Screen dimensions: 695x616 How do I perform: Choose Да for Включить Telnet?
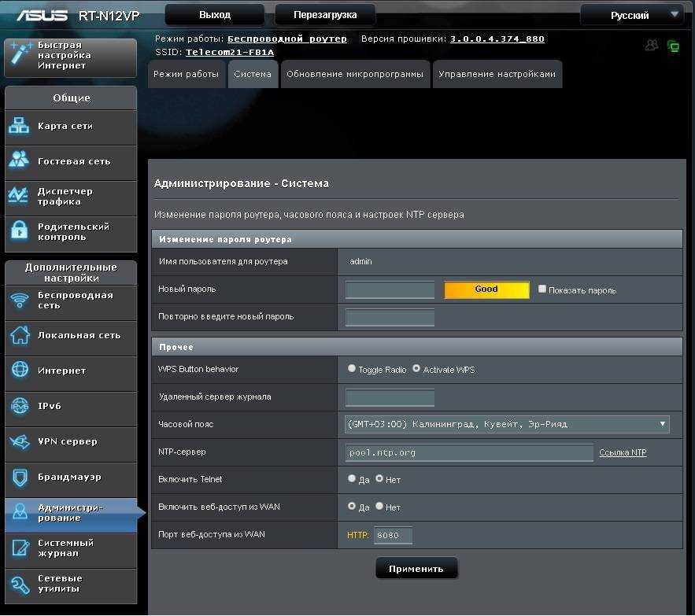point(352,478)
